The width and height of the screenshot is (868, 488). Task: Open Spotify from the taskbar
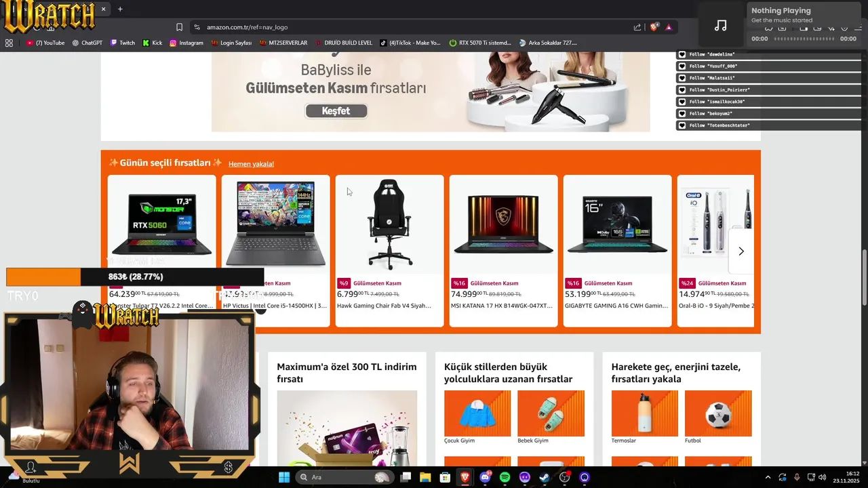click(x=505, y=477)
